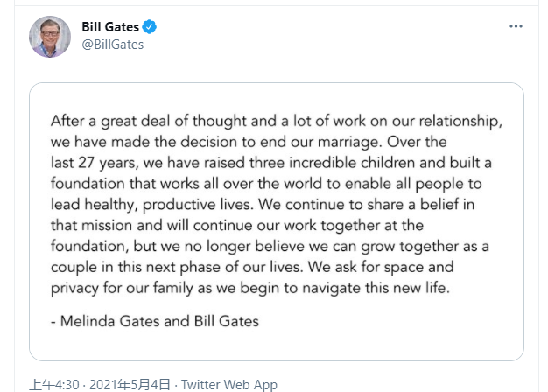Click Bill Gates' profile avatar photo

coord(50,37)
